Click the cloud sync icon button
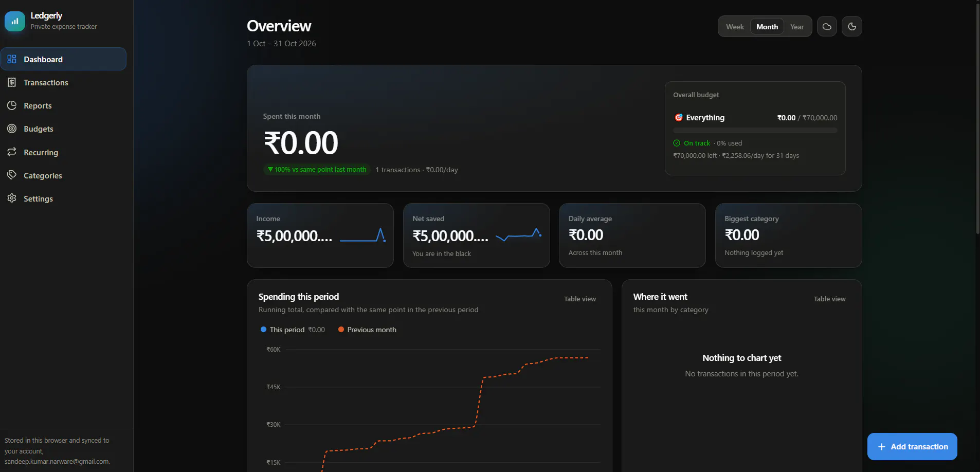This screenshot has width=980, height=472. tap(827, 27)
